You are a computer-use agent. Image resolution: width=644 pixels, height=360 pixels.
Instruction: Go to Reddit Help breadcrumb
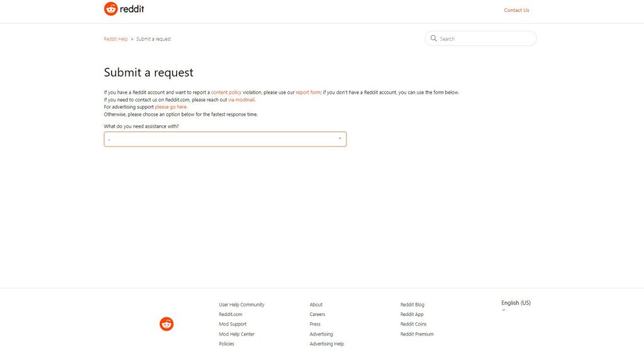coord(116,39)
